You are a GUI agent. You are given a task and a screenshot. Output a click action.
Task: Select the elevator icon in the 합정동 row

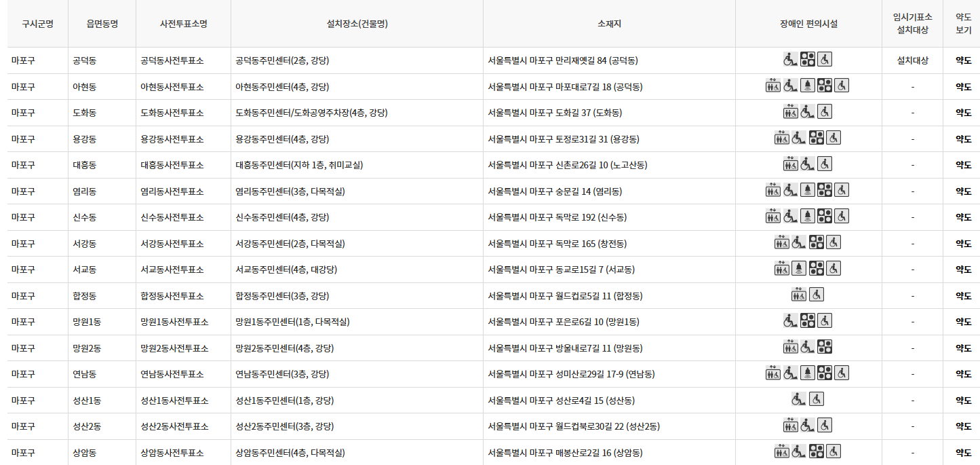point(798,294)
